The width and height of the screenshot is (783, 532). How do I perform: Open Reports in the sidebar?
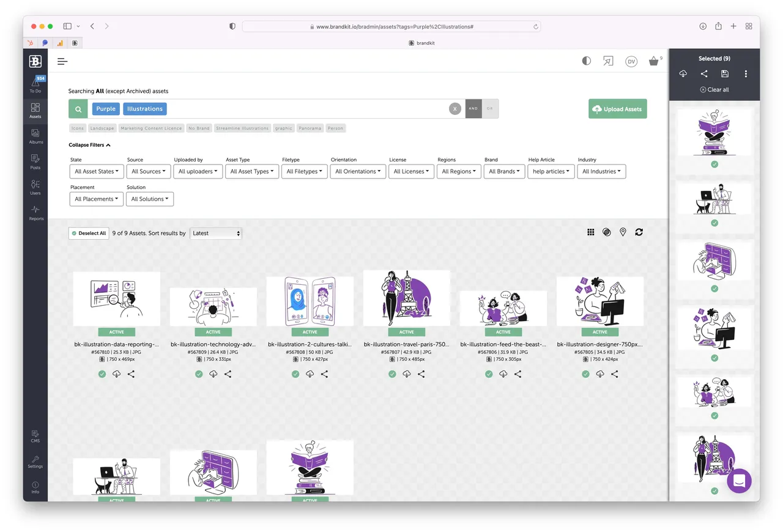[x=35, y=213]
